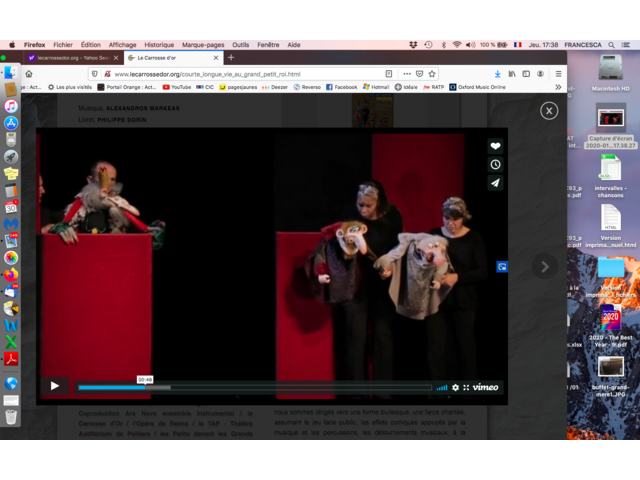Viewport: 640px width, 480px height.
Task: Share video with paper plane icon
Action: tap(495, 183)
